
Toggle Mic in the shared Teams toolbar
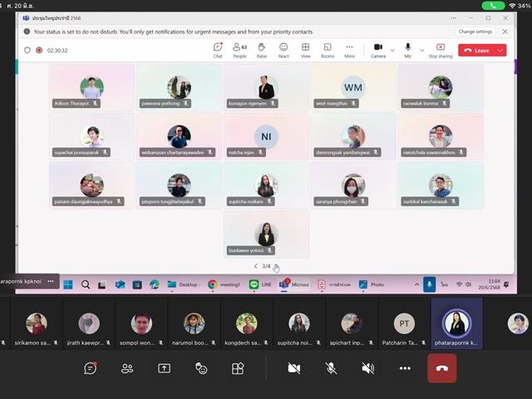pyautogui.click(x=408, y=50)
